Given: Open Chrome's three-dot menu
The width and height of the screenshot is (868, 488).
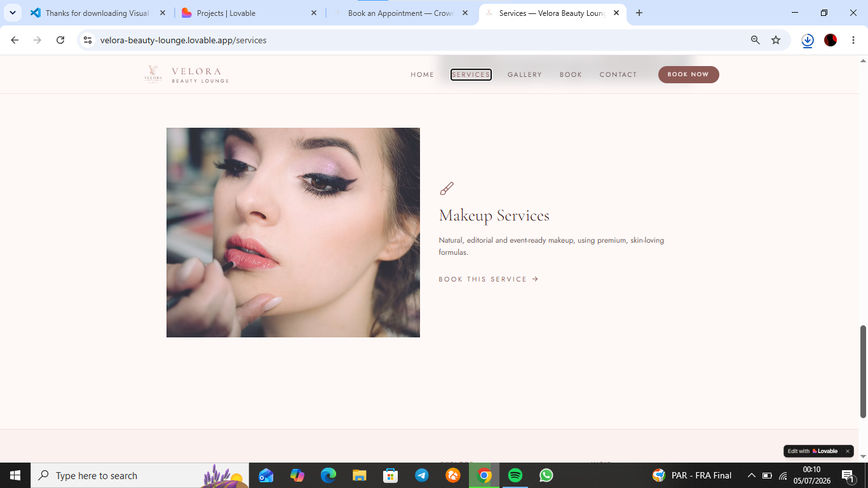Looking at the screenshot, I should (x=853, y=40).
